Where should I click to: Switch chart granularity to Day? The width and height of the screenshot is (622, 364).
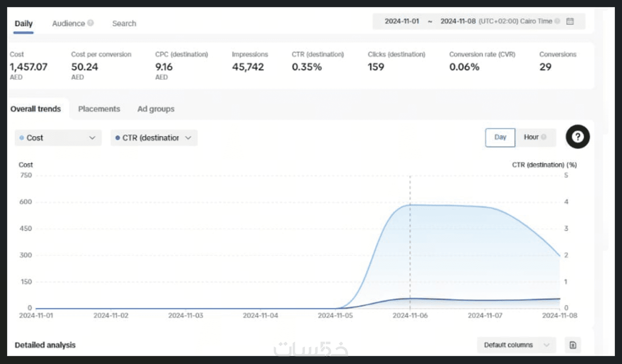500,137
